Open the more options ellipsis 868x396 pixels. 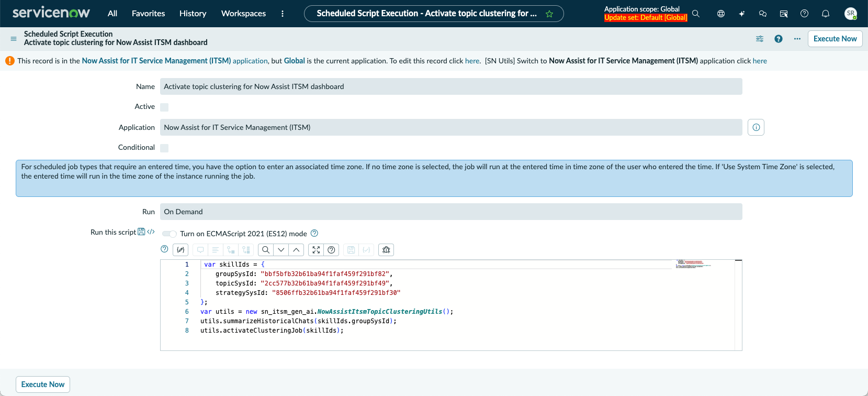point(797,39)
